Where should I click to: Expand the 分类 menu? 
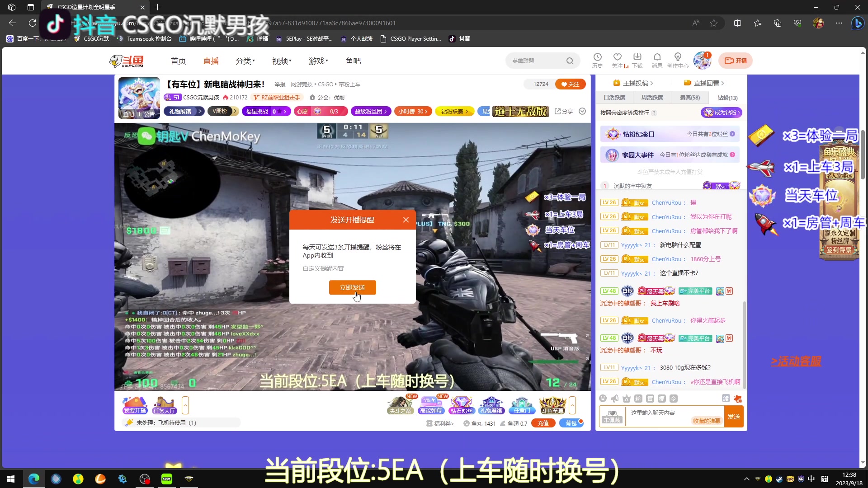click(245, 61)
